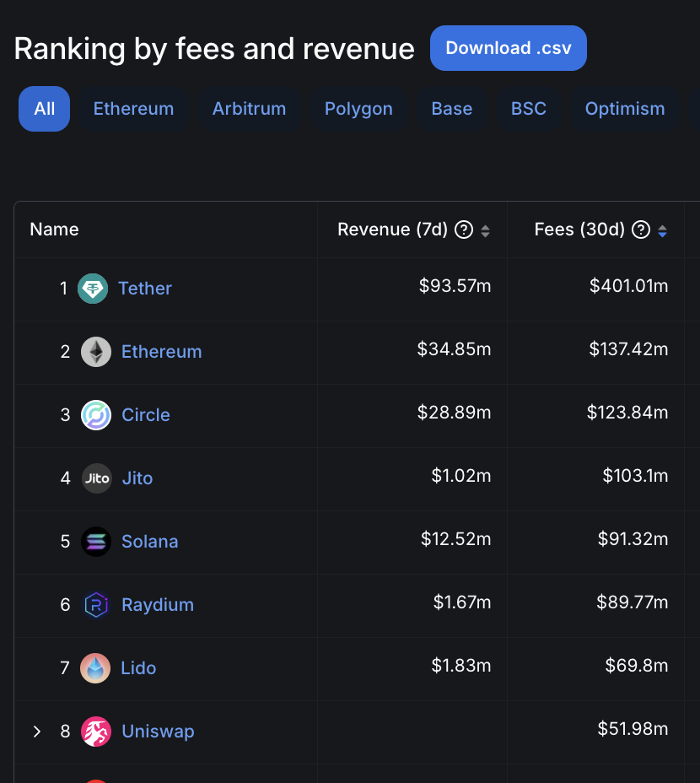This screenshot has width=700, height=783.
Task: Switch to the Polygon chain filter
Action: (358, 109)
